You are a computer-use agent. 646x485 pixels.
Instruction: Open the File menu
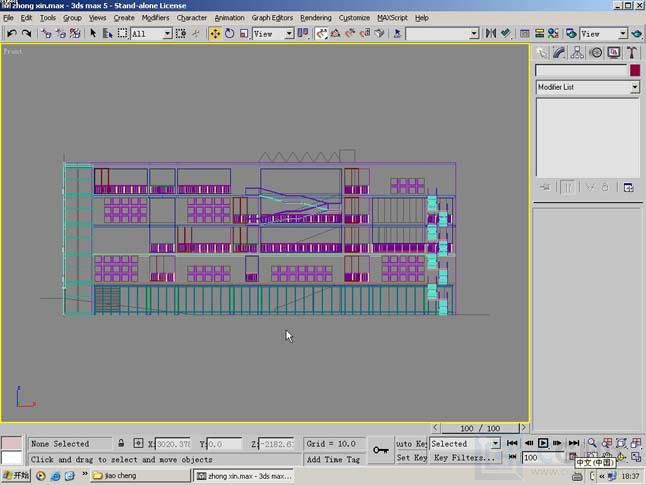[8, 18]
